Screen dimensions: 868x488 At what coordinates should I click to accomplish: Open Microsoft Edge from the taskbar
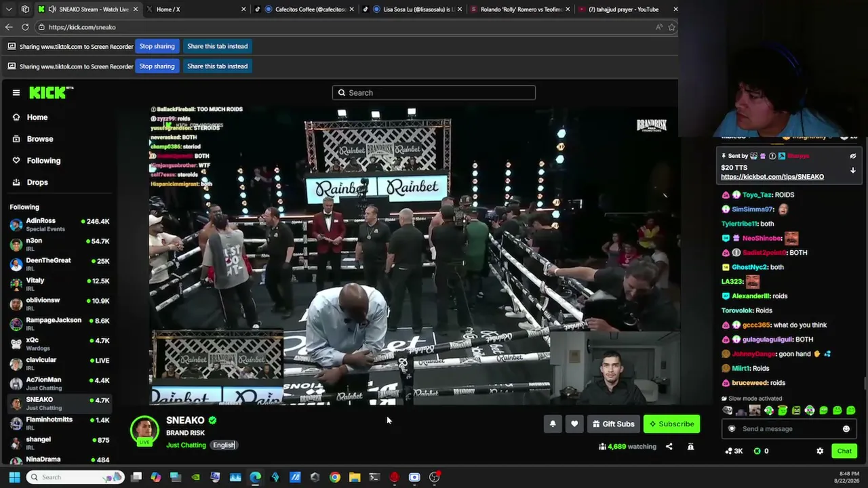(x=255, y=477)
